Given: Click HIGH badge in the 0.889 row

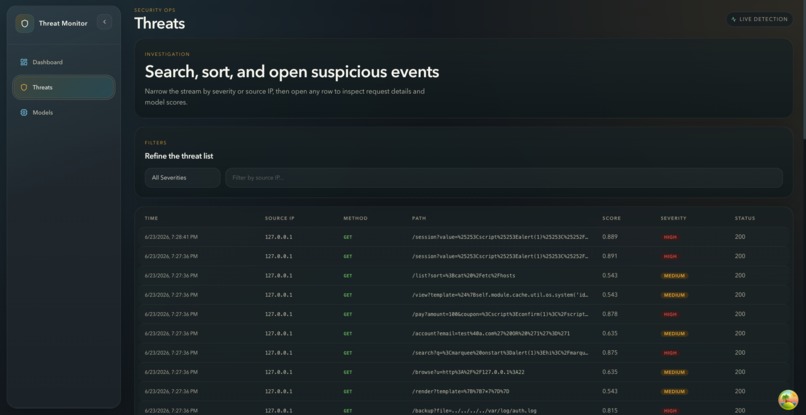Looking at the screenshot, I should click(670, 237).
